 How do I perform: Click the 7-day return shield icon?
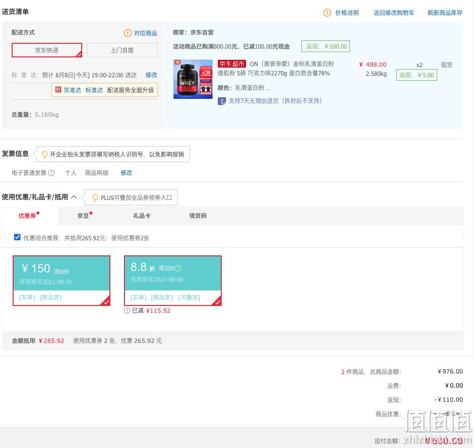pos(222,101)
